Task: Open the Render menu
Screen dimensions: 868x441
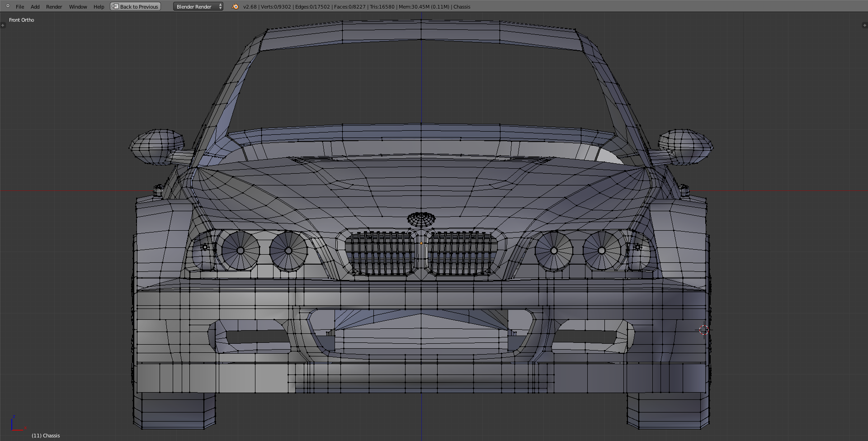Action: (x=54, y=7)
